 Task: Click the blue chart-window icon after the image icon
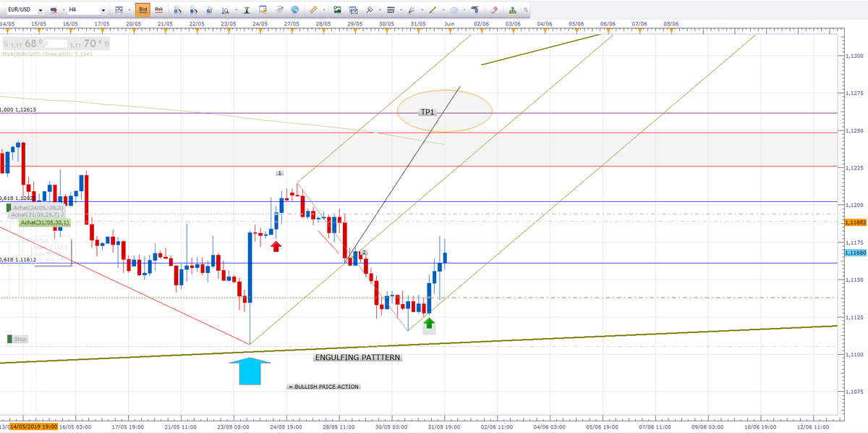coord(353,10)
